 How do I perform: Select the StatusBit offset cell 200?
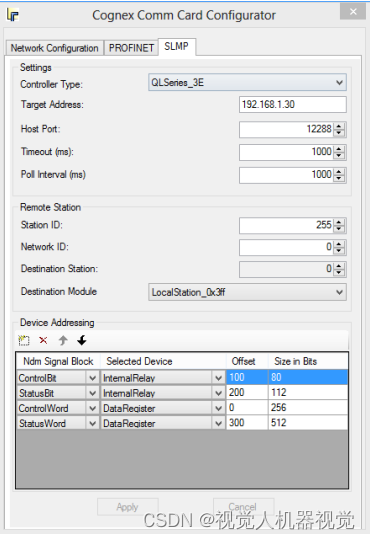point(247,393)
